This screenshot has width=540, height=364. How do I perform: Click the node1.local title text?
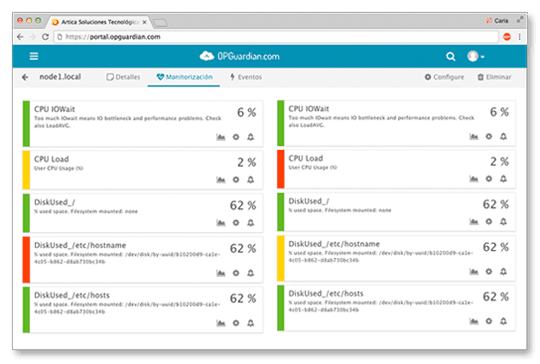click(x=60, y=76)
